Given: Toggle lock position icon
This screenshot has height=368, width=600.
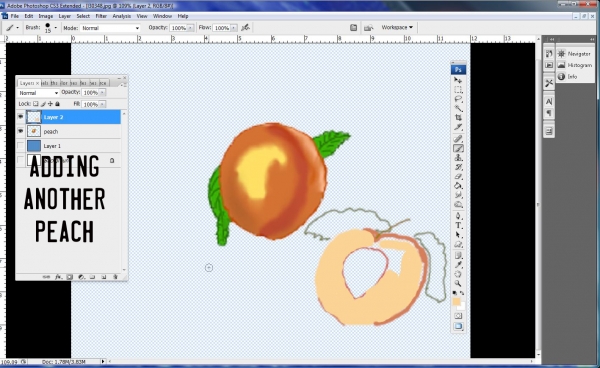Looking at the screenshot, I should coord(50,104).
